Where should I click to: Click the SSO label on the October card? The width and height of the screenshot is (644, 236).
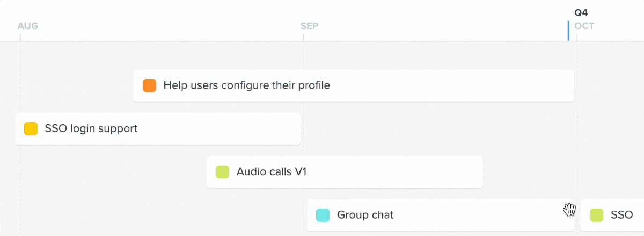click(622, 215)
